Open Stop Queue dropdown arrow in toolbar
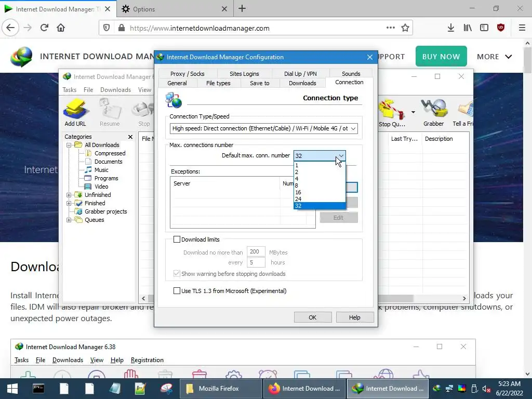This screenshot has width=532, height=399. pos(413,112)
